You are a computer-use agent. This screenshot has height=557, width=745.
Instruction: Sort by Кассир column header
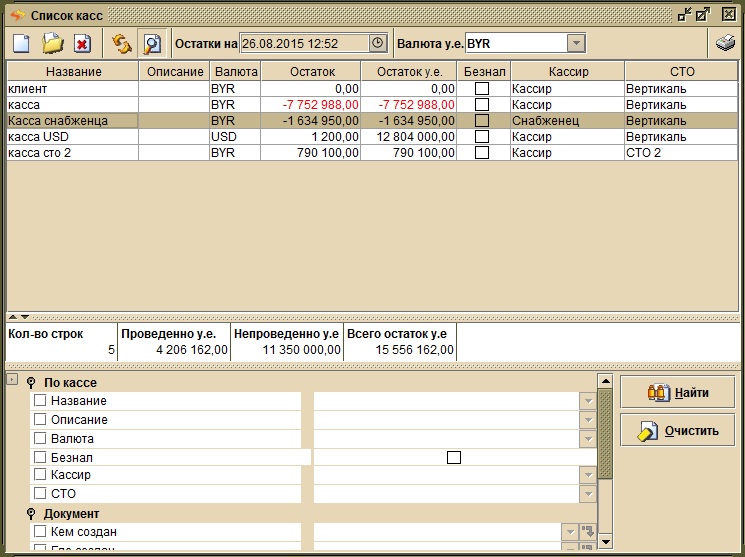568,71
